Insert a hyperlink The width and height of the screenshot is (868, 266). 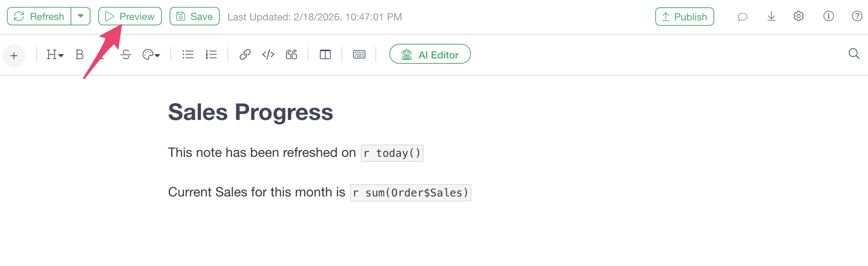245,55
